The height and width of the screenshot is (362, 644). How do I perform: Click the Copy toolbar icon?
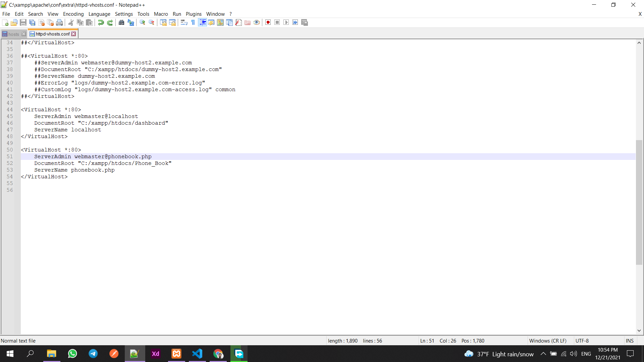point(80,22)
